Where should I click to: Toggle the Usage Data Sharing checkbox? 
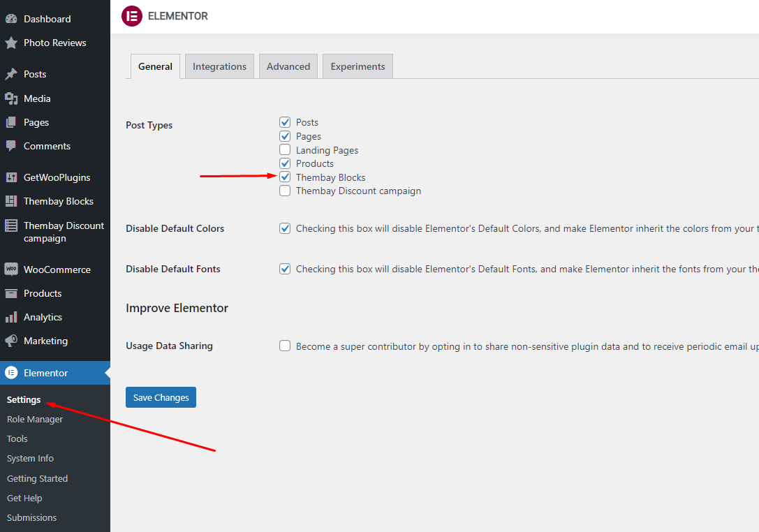(285, 346)
